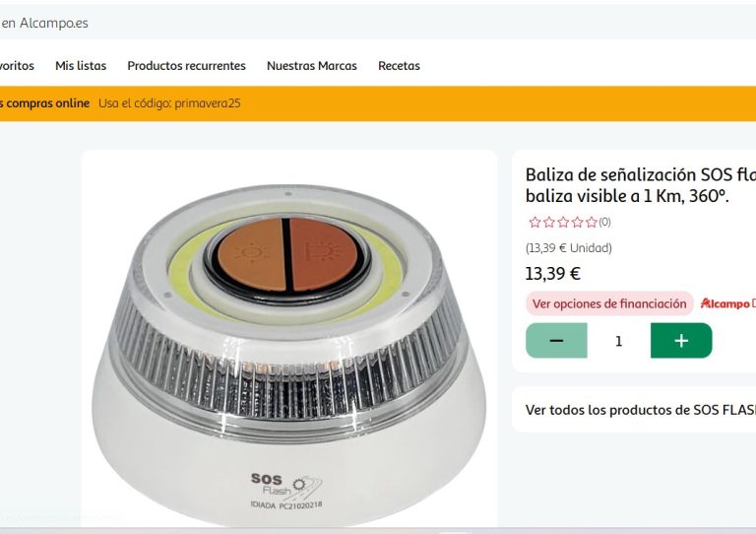Screen dimensions: 756x534
Task: Click the Baliza de señalización product title
Action: 641,185
